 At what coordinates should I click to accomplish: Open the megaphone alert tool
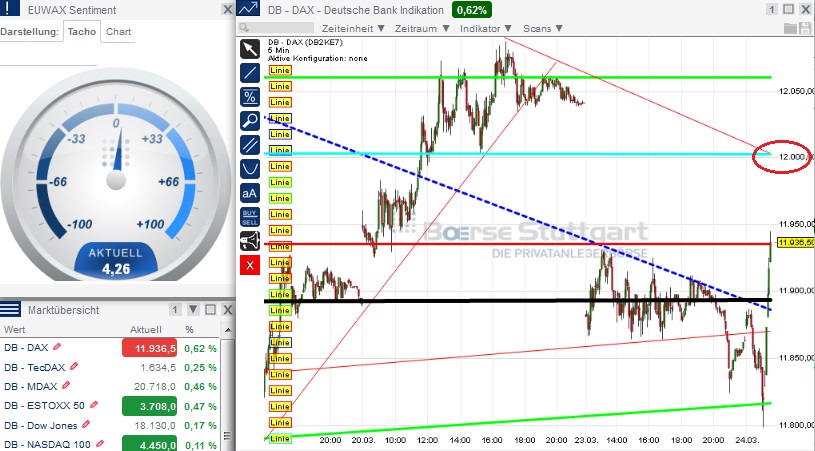click(x=250, y=241)
